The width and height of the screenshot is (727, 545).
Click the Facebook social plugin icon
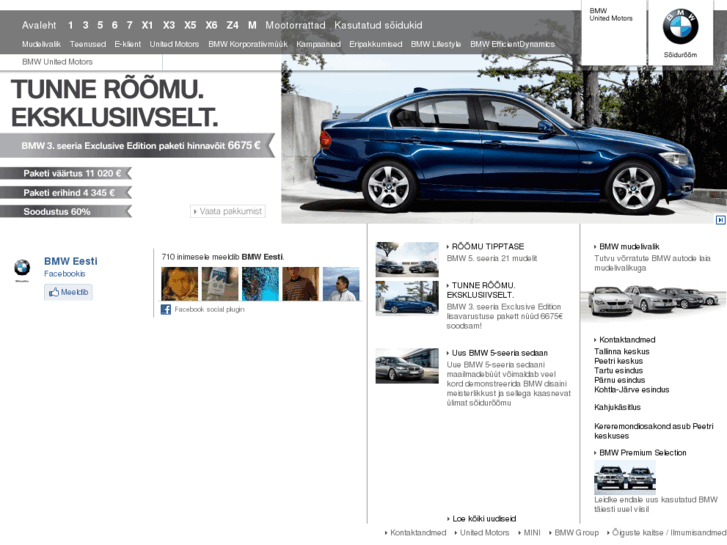click(166, 309)
